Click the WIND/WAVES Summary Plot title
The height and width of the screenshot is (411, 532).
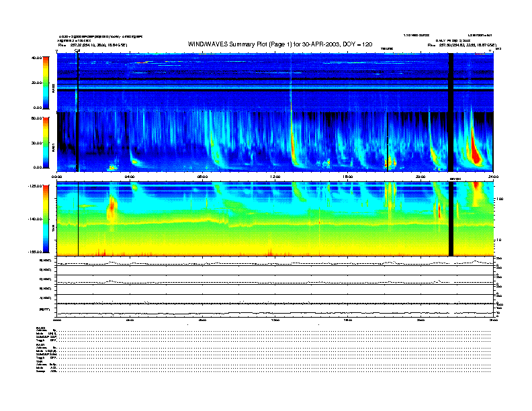280,44
